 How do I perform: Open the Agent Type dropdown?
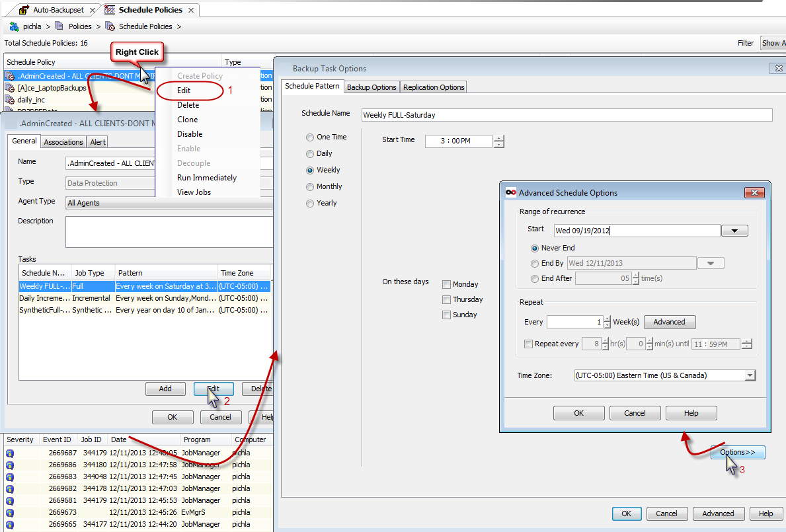point(169,203)
